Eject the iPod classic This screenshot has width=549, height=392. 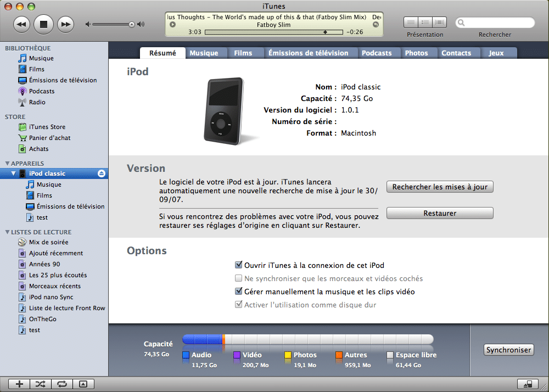[x=102, y=173]
